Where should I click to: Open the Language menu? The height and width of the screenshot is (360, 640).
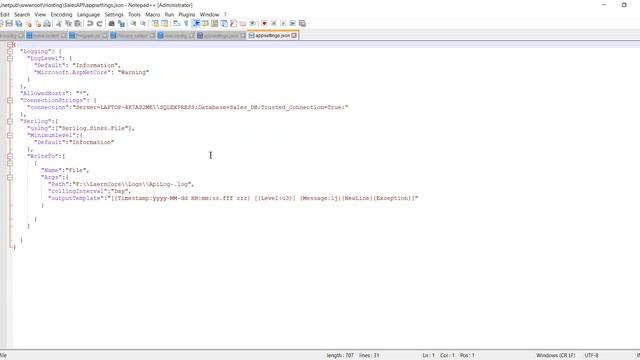click(x=88, y=14)
